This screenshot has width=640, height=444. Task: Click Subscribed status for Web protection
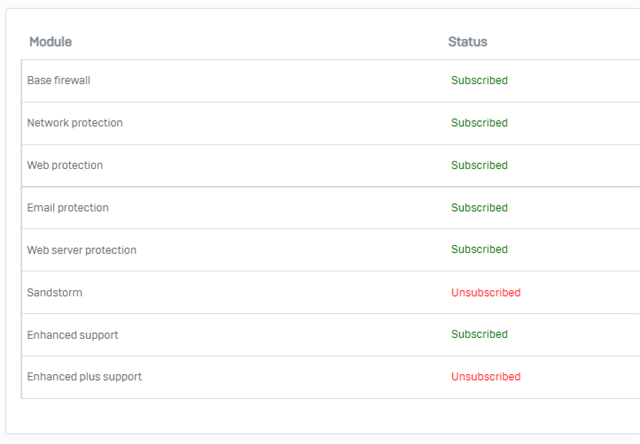[479, 165]
